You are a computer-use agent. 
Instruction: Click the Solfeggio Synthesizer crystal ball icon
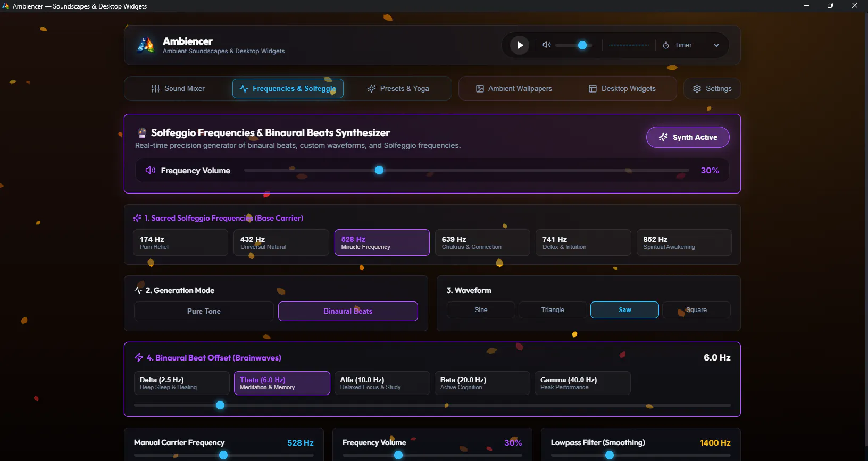pyautogui.click(x=142, y=133)
